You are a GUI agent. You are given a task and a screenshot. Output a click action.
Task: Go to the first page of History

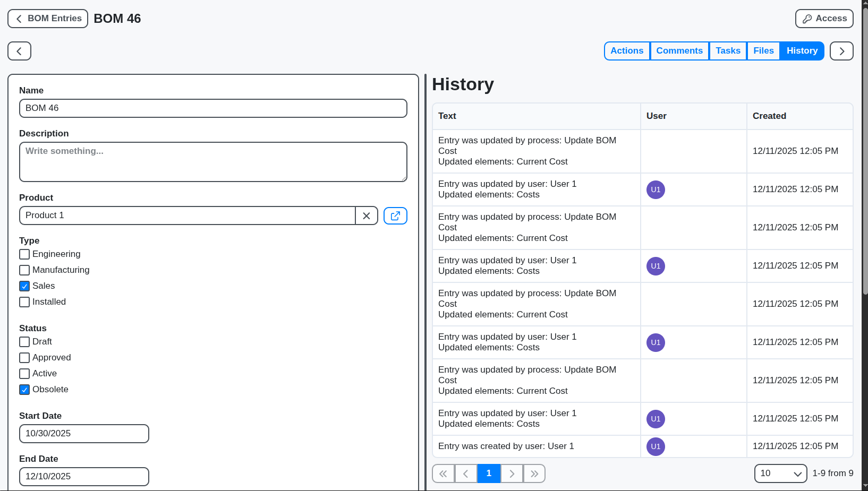443,473
